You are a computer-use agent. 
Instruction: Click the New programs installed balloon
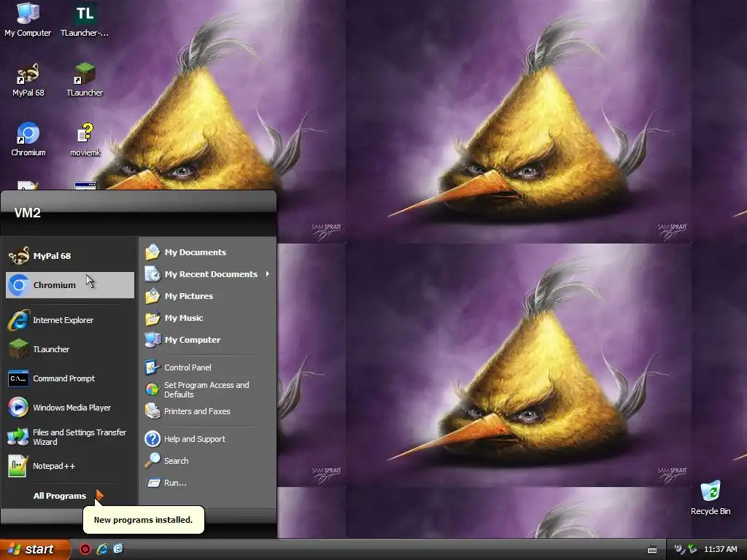point(144,519)
